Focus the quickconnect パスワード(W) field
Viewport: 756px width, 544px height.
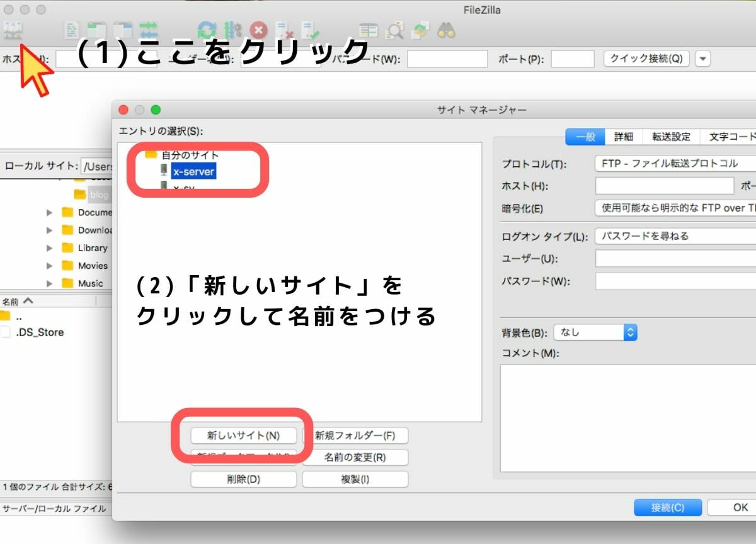coord(447,59)
